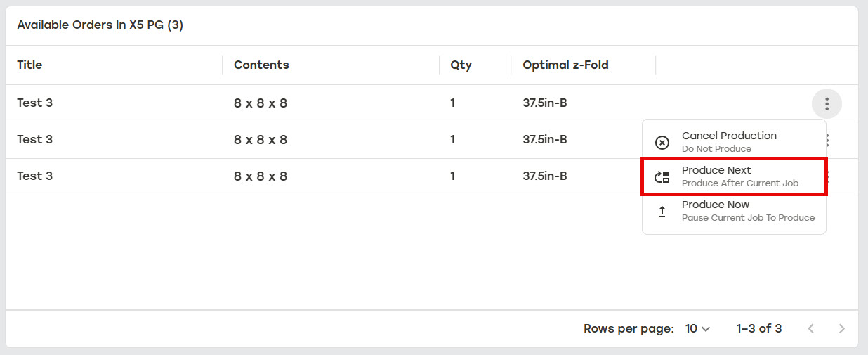Click 37.5in-B in the third row

[x=545, y=176]
